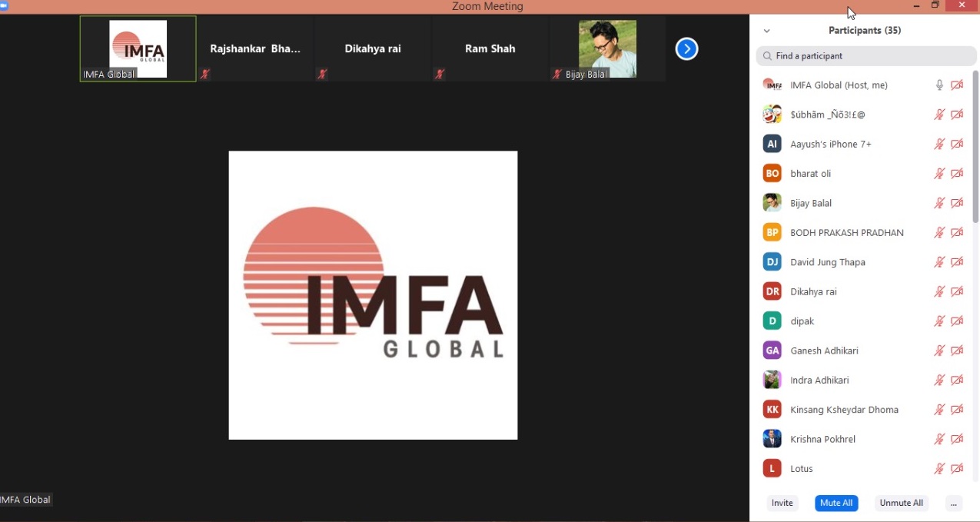Click muted microphone icon beside bharat oli
This screenshot has height=522, width=980.
(x=939, y=174)
